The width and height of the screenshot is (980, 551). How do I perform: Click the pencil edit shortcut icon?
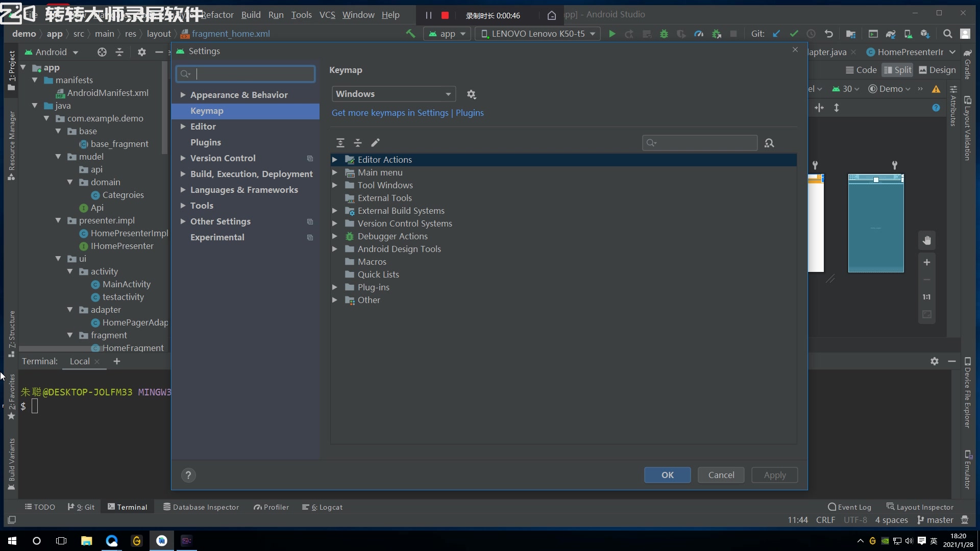375,143
